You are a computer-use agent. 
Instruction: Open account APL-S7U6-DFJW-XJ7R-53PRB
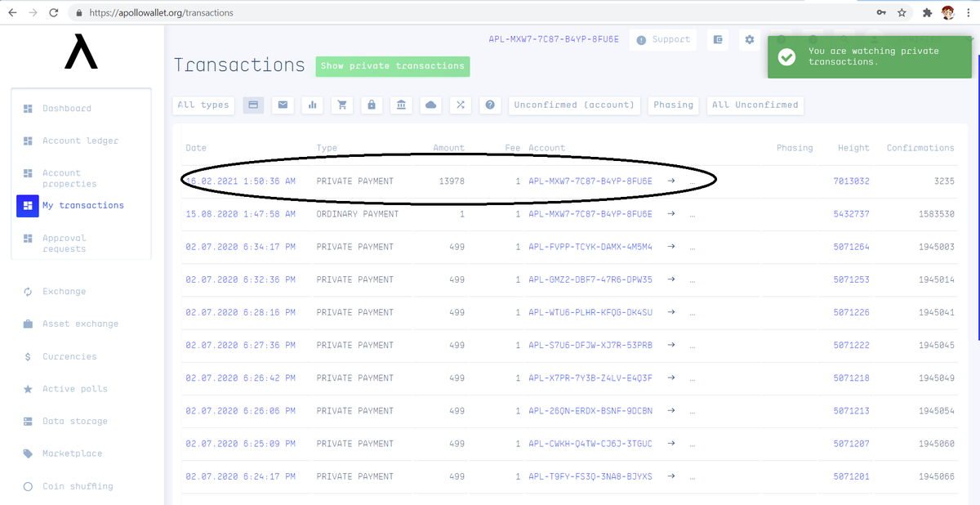click(590, 345)
